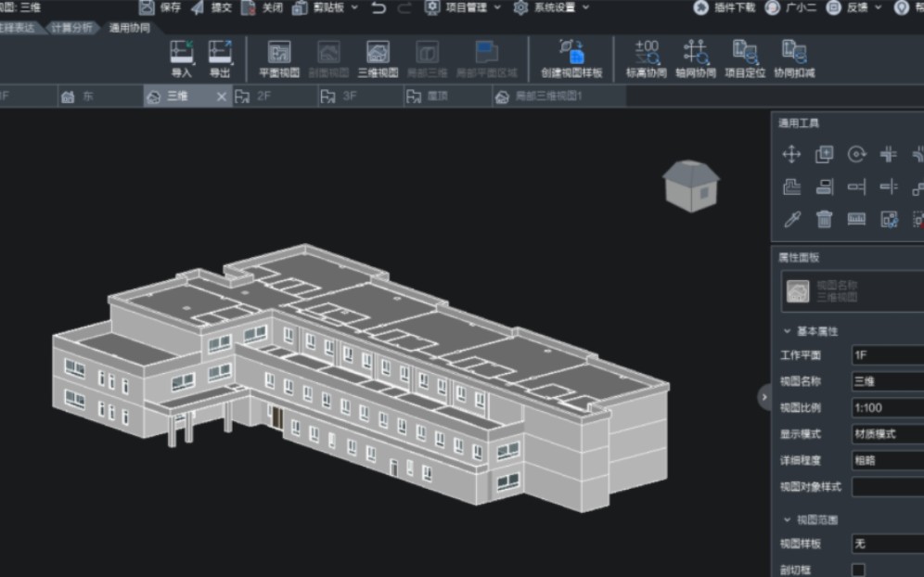924x577 pixels.
Task: Select the Split tool with dashed line
Action: pos(889,186)
